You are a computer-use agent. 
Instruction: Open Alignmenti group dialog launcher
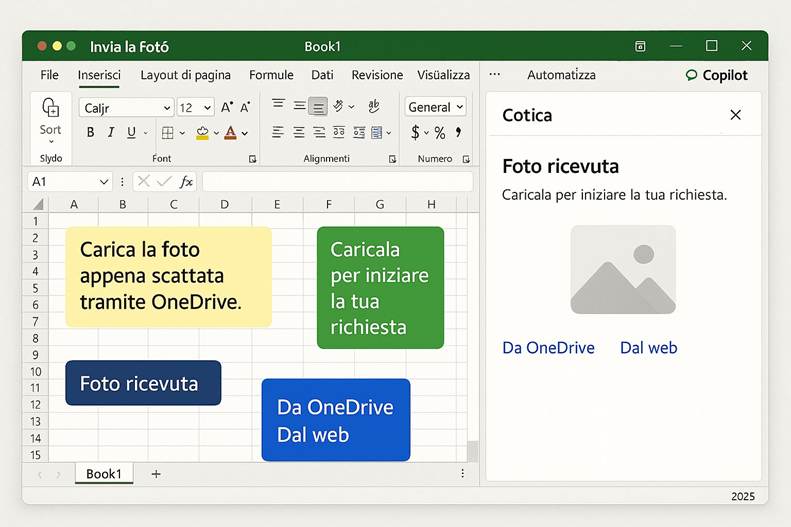tap(392, 159)
